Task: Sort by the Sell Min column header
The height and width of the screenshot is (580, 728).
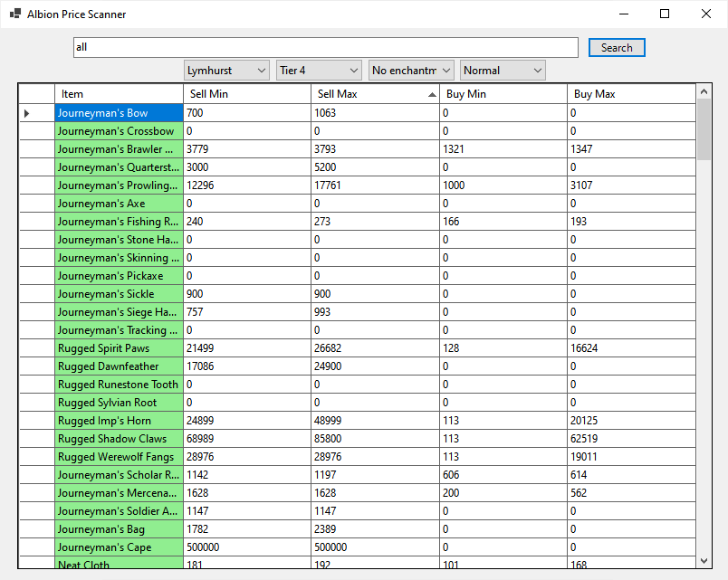Action: (x=247, y=94)
